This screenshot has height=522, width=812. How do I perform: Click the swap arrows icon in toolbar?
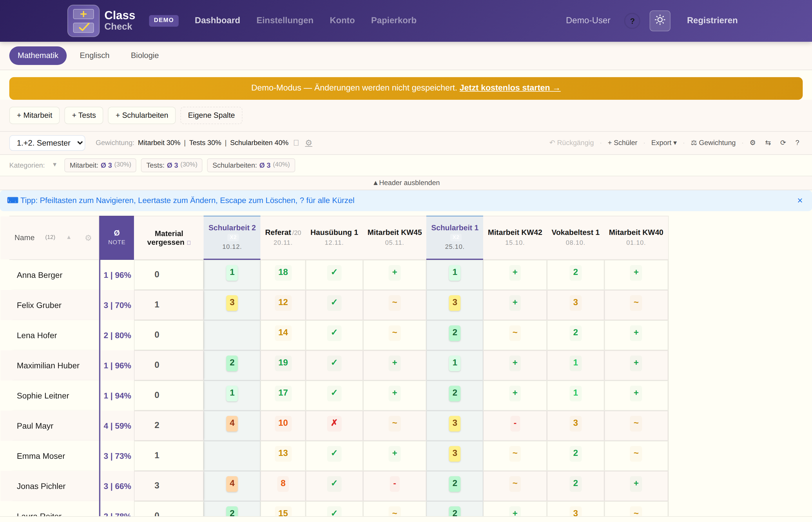(768, 143)
